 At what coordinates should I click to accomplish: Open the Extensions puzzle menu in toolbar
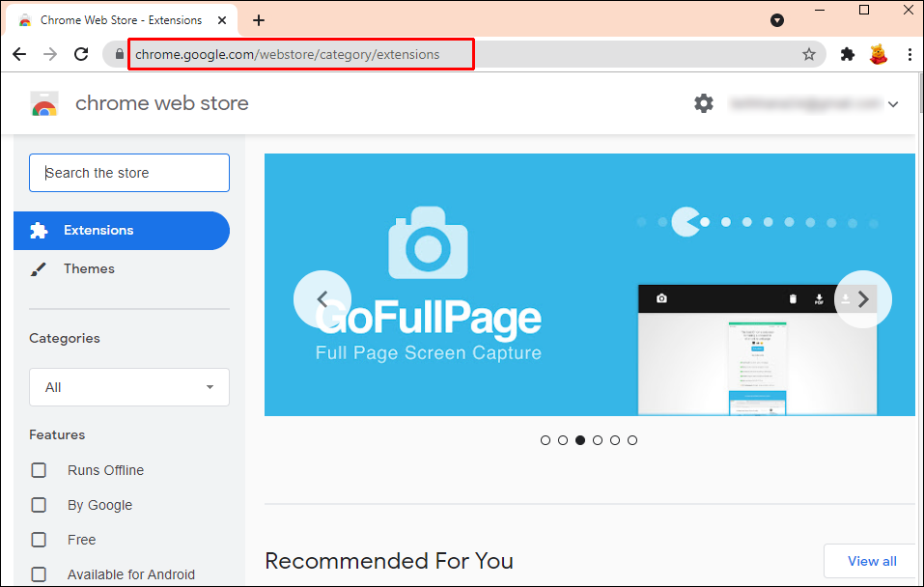tap(848, 54)
